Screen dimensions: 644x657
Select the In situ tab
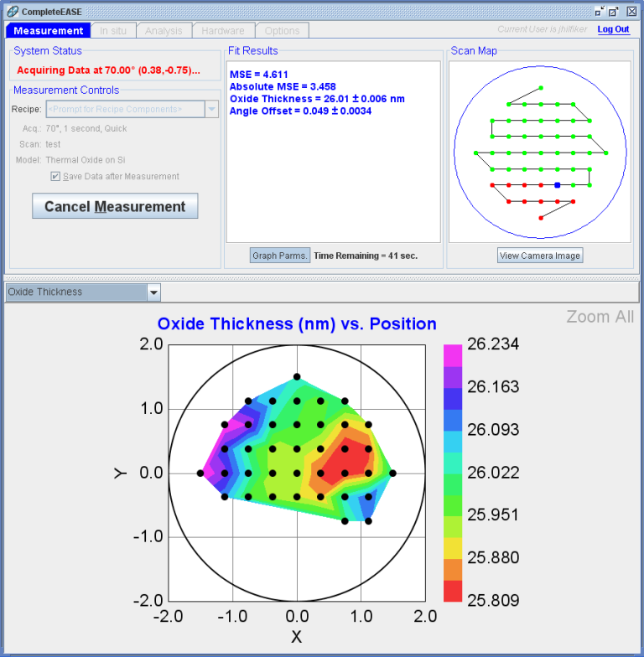click(113, 30)
